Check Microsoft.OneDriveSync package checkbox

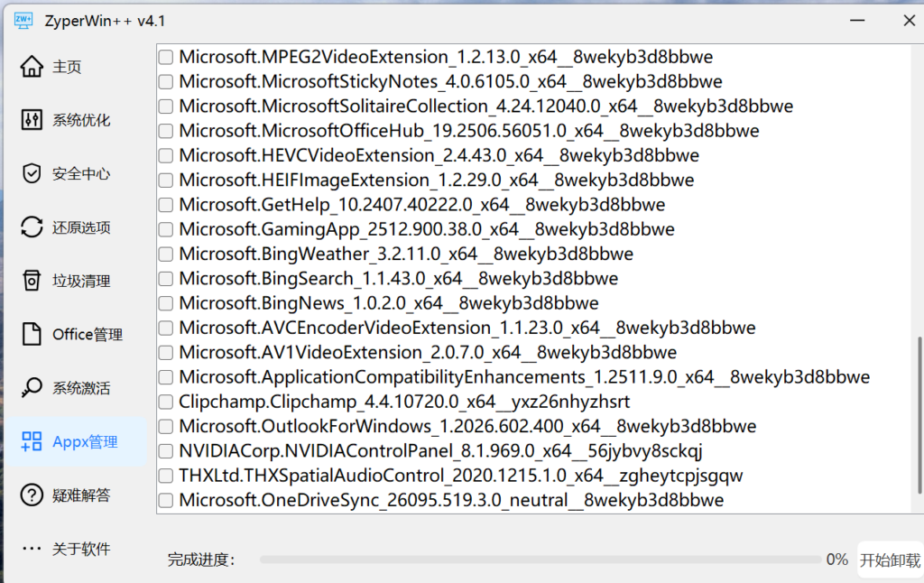[x=166, y=501]
